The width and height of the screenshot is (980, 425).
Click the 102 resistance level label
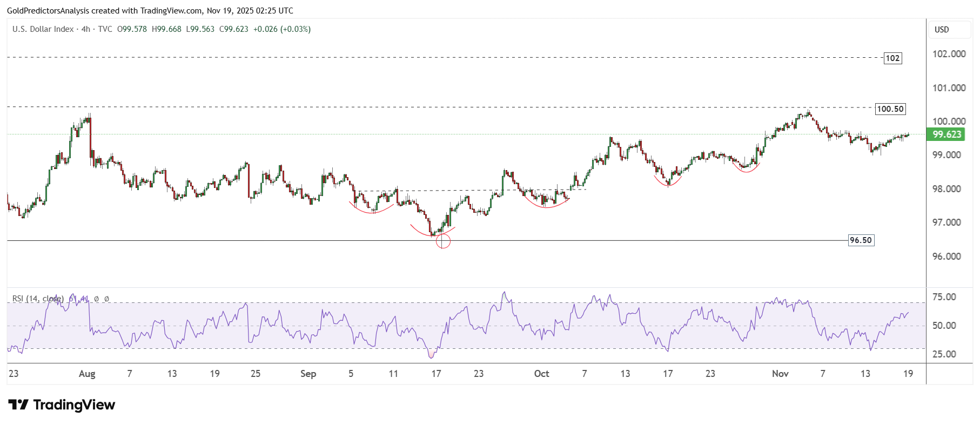(x=892, y=58)
